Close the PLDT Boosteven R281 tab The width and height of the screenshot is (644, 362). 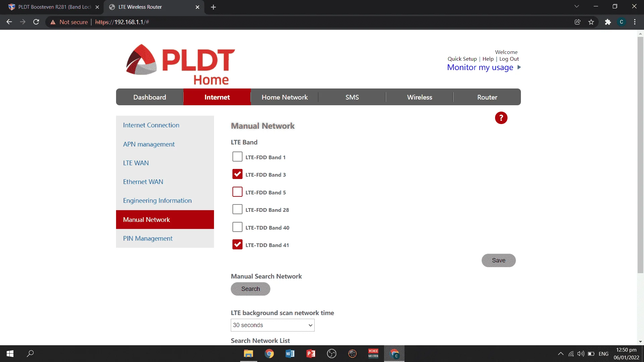(97, 7)
